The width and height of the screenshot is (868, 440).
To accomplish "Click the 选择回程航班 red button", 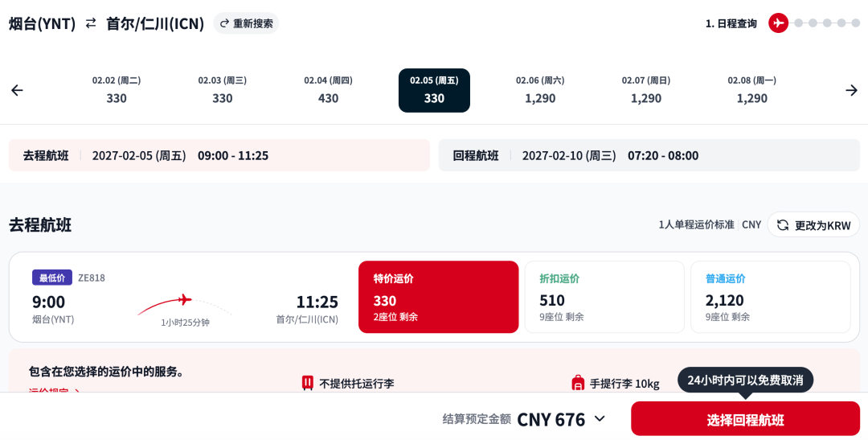I will pyautogui.click(x=745, y=419).
